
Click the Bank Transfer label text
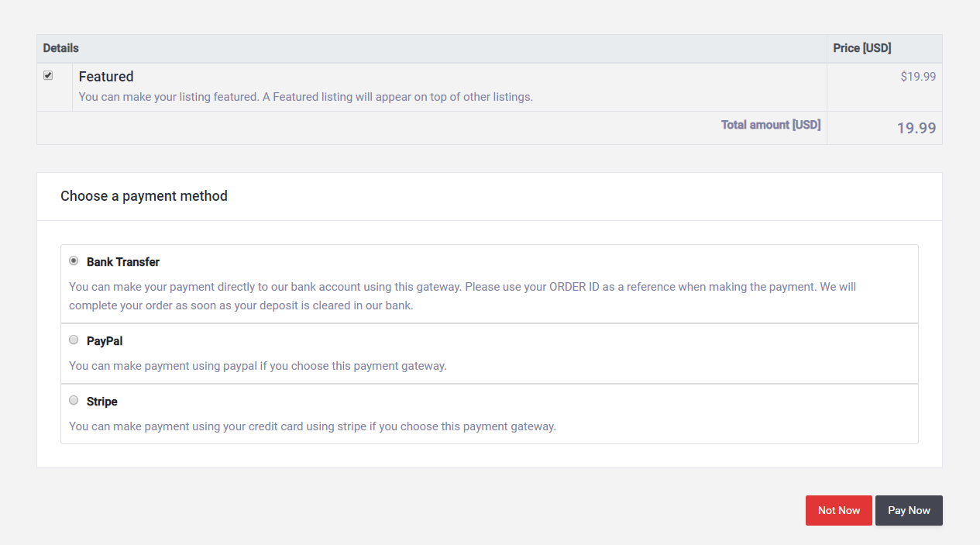(x=123, y=262)
